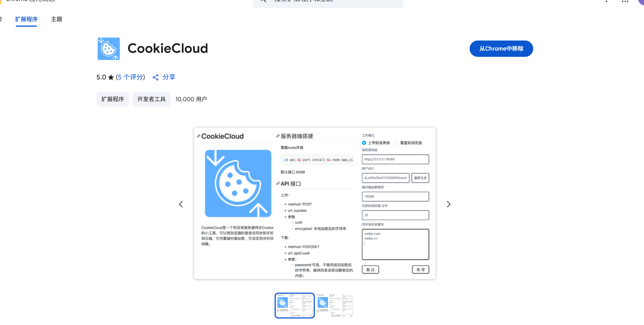The width and height of the screenshot is (644, 325).
Task: Switch to the 扩展程序 tab
Action: [26, 19]
